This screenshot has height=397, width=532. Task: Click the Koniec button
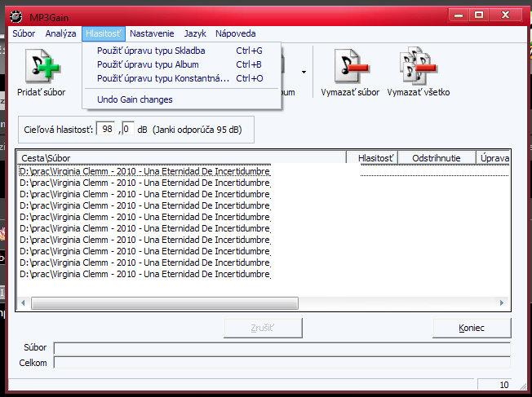pos(472,328)
